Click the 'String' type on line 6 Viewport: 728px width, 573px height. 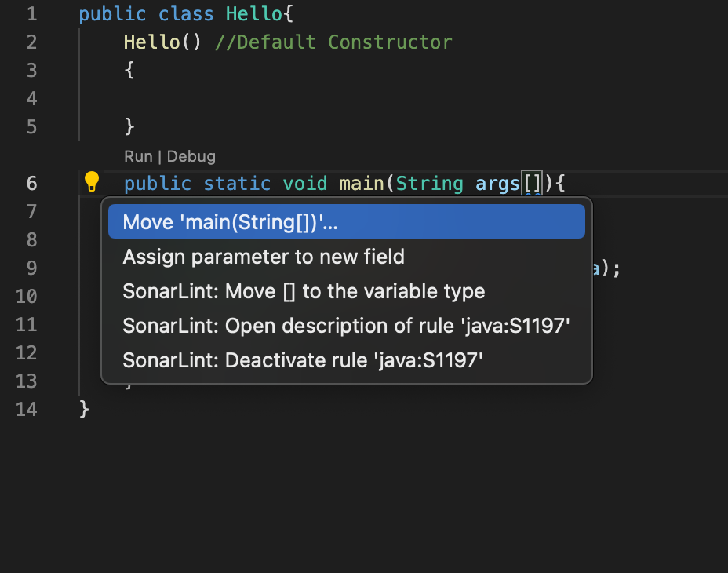coord(429,184)
